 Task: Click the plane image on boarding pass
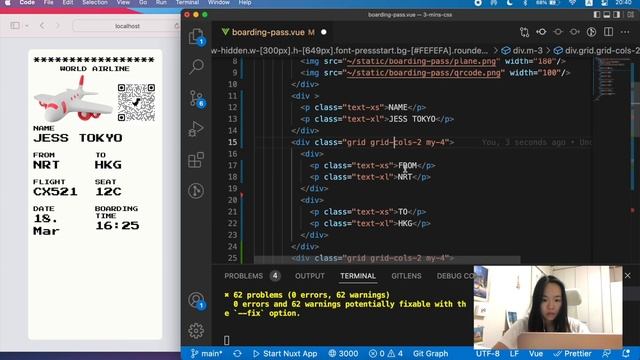[73, 99]
